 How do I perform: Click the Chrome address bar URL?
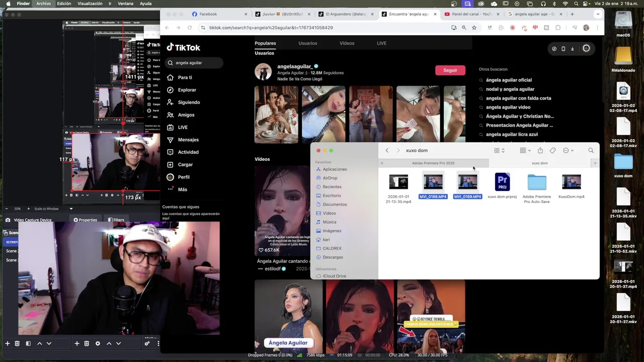click(271, 28)
